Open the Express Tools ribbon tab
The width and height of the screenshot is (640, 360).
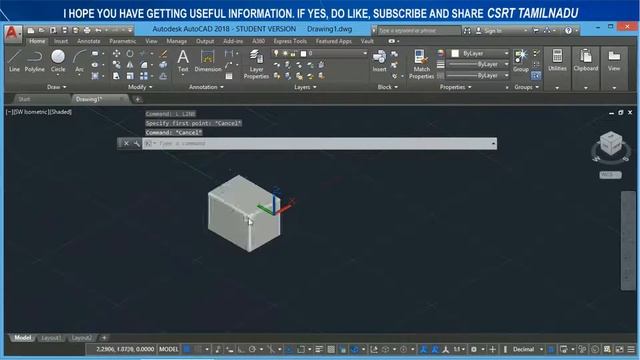click(290, 41)
